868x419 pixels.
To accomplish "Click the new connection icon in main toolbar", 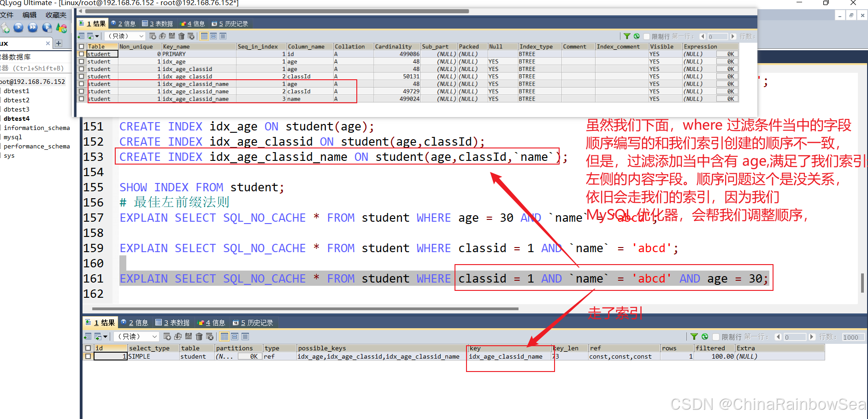I will pyautogui.click(x=5, y=28).
